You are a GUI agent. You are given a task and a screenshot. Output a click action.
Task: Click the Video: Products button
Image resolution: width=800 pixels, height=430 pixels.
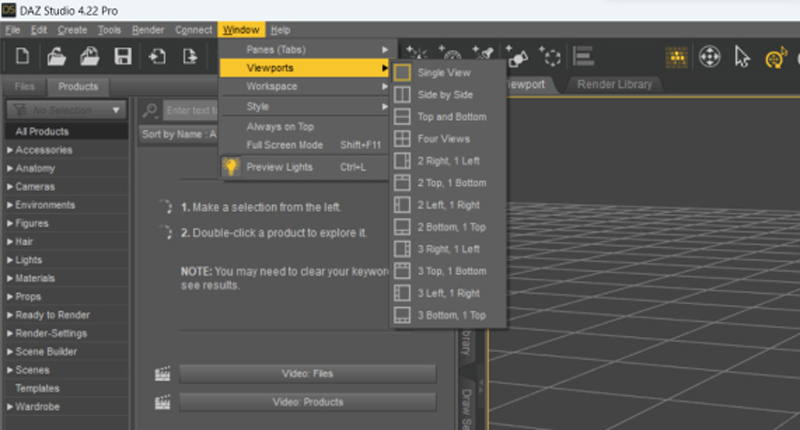tap(307, 402)
